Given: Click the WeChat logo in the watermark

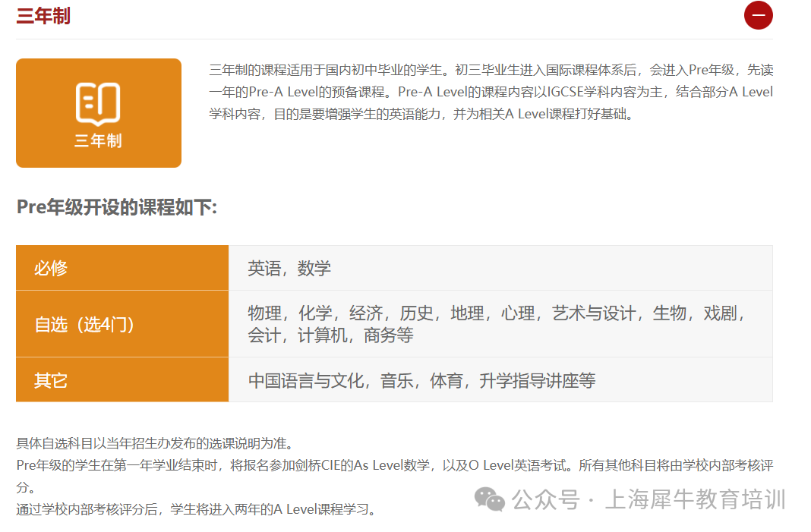Looking at the screenshot, I should pyautogui.click(x=490, y=499).
